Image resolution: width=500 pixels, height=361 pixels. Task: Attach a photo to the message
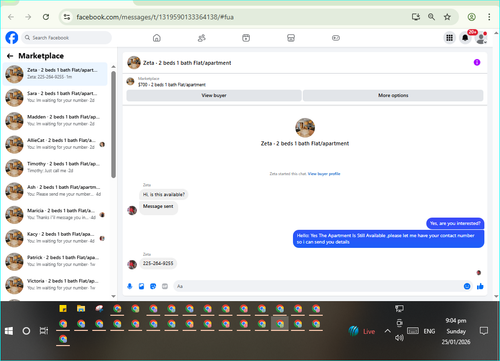pos(141,286)
